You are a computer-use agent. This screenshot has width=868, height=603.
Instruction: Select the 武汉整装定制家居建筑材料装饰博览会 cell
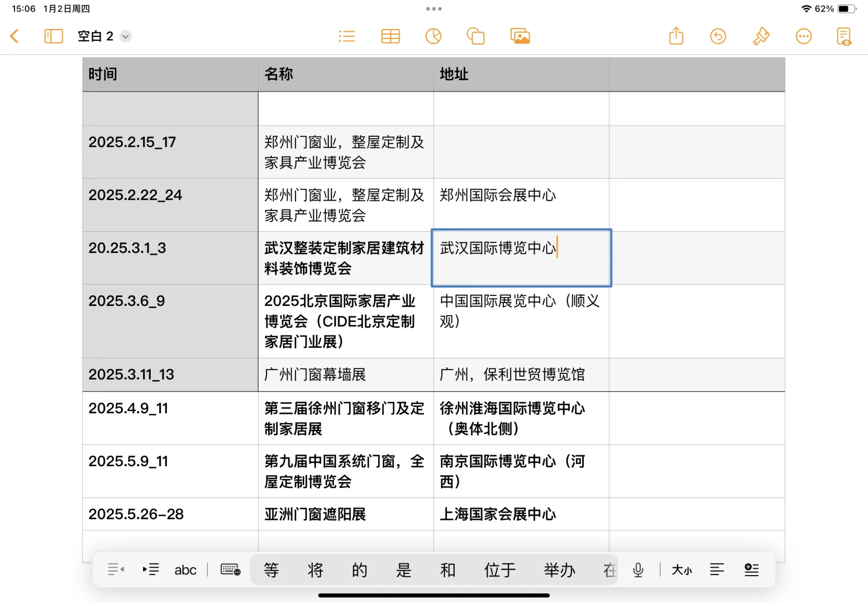pyautogui.click(x=346, y=258)
